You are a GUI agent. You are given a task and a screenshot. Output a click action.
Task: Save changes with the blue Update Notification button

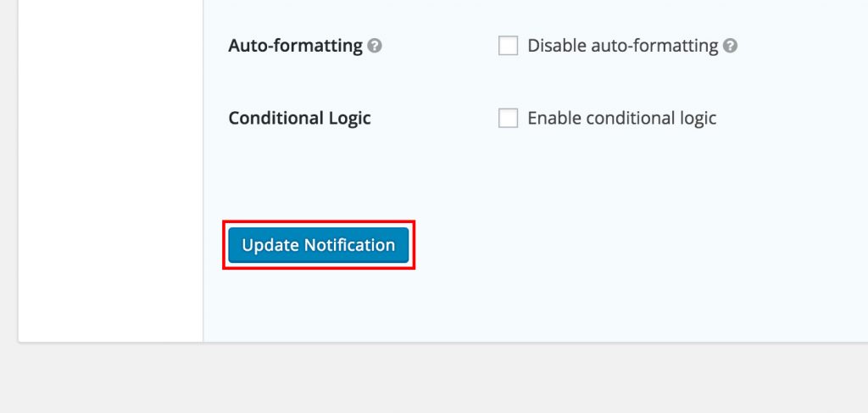pos(319,245)
